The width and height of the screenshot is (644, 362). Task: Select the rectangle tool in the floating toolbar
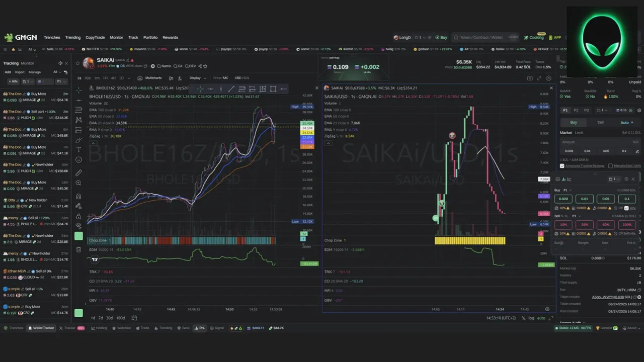point(273,89)
